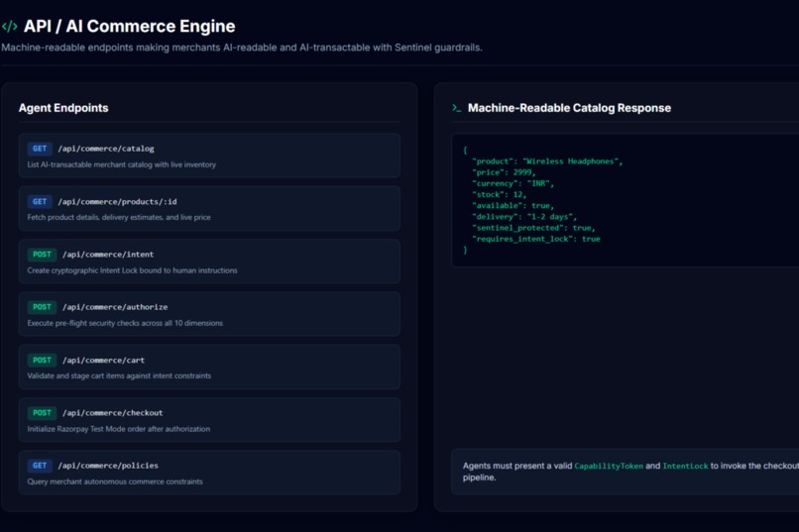Click 'Initialize Razorpay Test Mode order' description
799x532 pixels.
[119, 429]
